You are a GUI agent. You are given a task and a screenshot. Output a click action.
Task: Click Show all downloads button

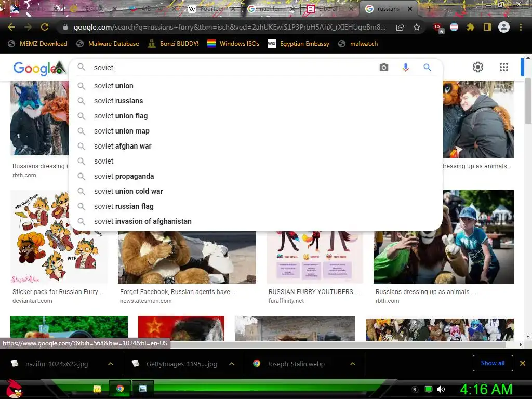pos(493,363)
